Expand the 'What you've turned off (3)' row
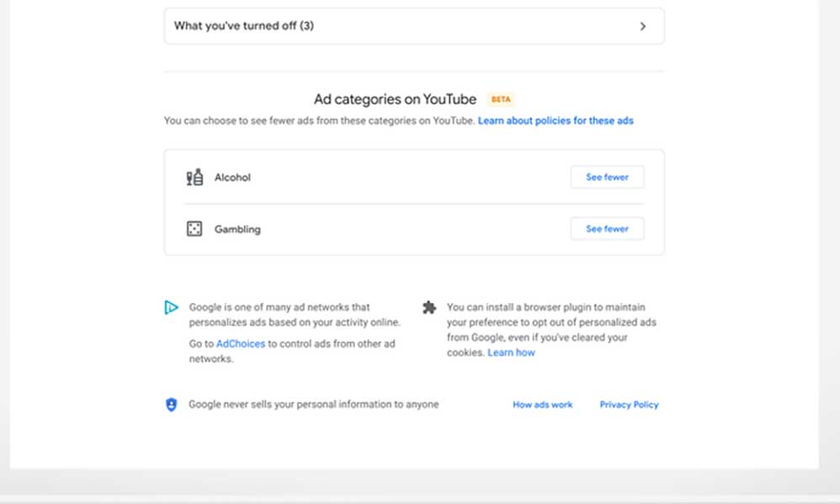840x504 pixels. click(413, 26)
